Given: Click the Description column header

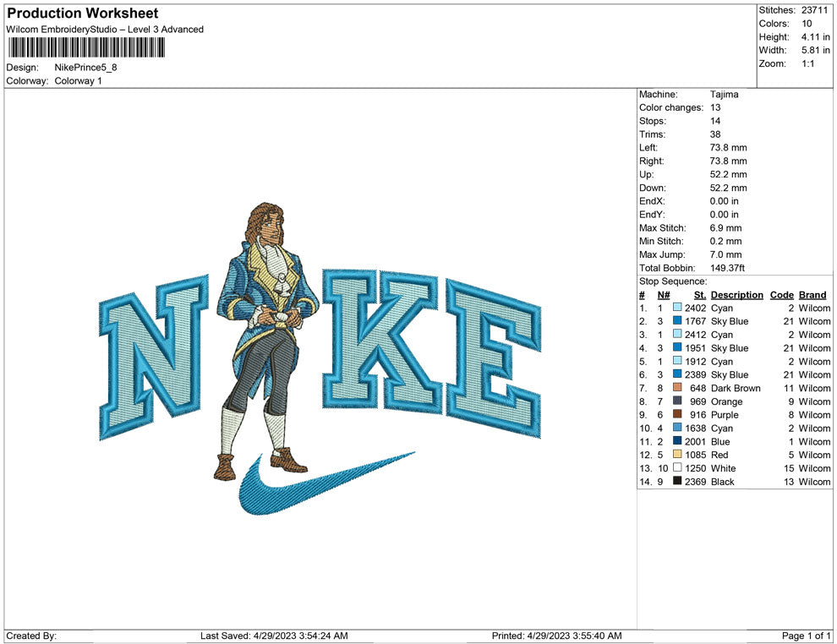Looking at the screenshot, I should tap(736, 295).
